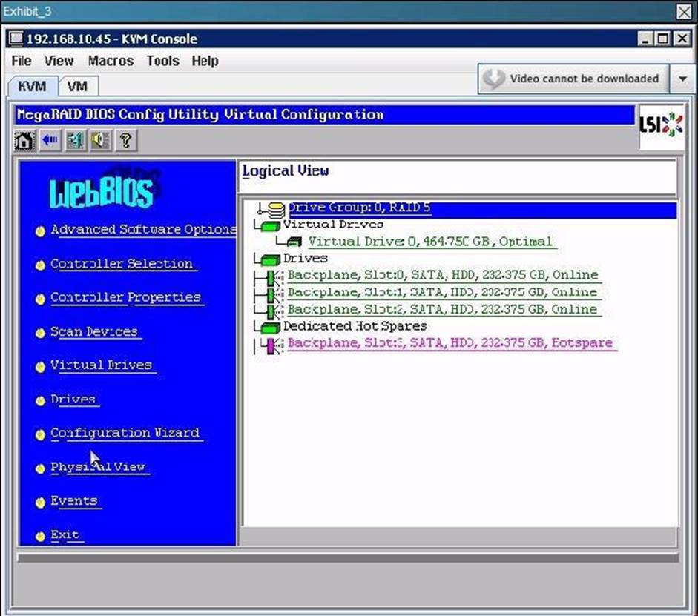Click the exit door toolbar icon
Screen dimensions: 698x616
(x=75, y=140)
